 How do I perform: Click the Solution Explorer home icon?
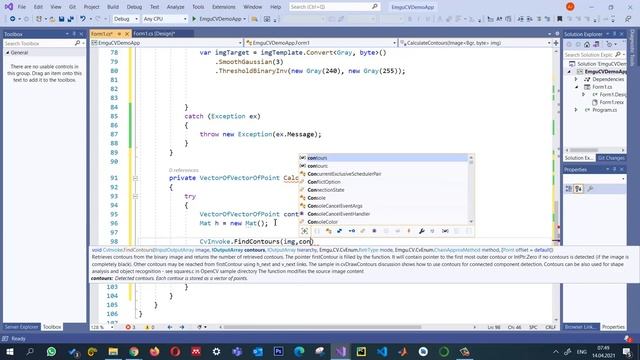(x=587, y=44)
